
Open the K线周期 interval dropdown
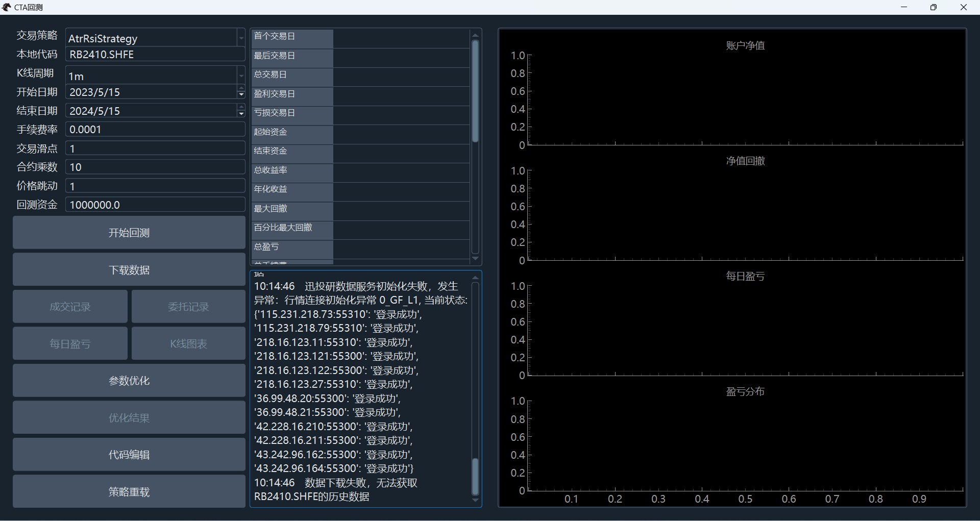point(241,76)
